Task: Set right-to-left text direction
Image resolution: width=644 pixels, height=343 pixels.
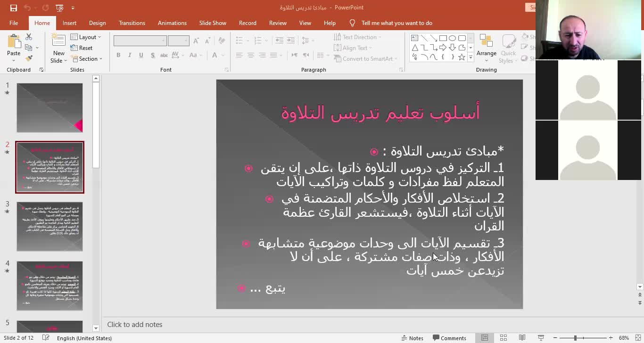Action: (x=306, y=55)
